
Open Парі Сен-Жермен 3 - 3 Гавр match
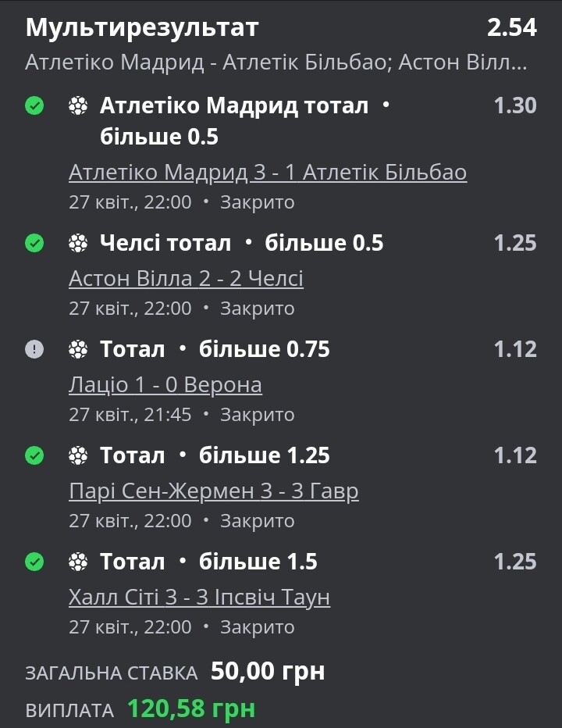(213, 491)
